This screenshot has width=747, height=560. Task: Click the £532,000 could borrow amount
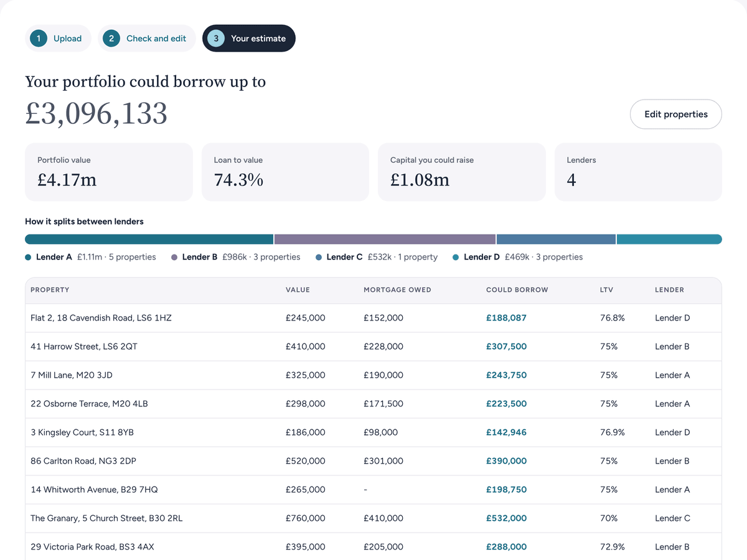click(x=506, y=518)
